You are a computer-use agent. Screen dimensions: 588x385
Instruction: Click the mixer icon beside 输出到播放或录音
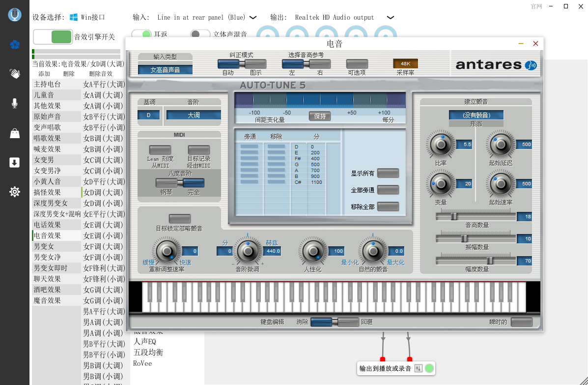[x=418, y=368]
